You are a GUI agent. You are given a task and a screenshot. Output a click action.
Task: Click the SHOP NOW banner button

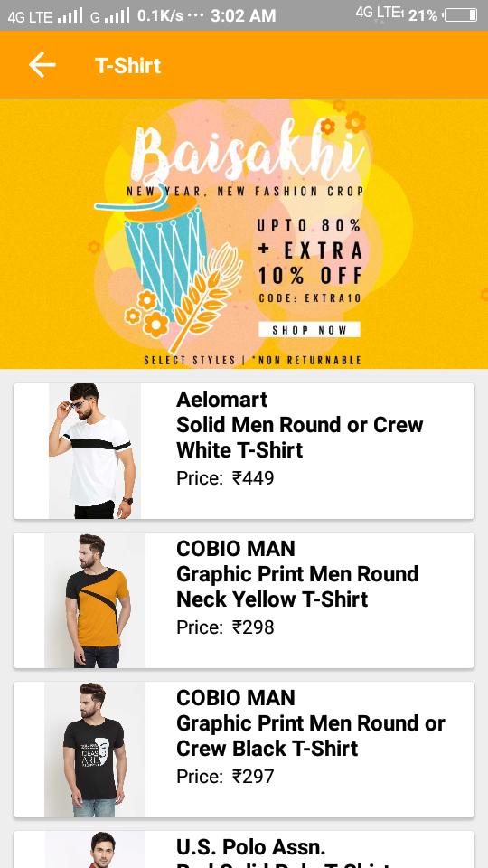click(309, 329)
